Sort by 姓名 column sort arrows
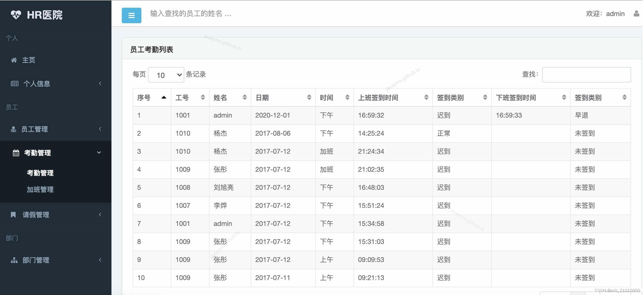Viewport: 644px width, 295px height. pos(245,97)
